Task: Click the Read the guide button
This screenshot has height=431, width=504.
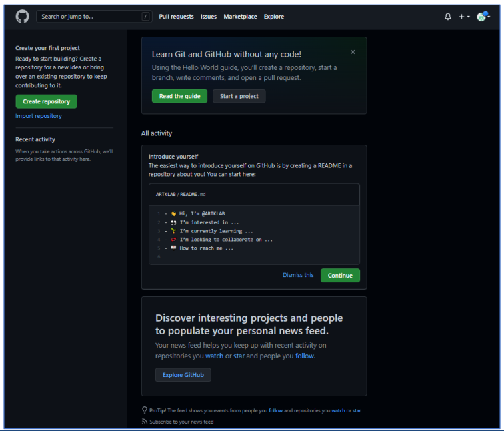Action: tap(180, 96)
